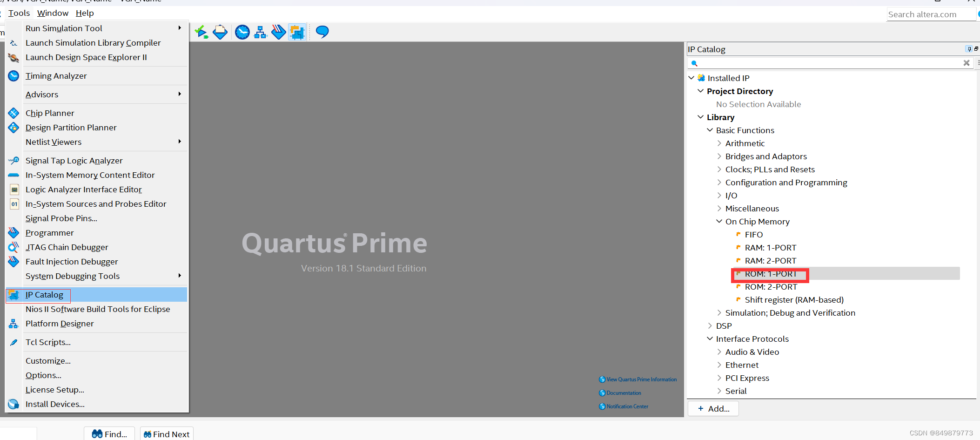Viewport: 980px width, 440px height.
Task: Click RAM: 2-PORT IP core icon
Action: coord(738,260)
